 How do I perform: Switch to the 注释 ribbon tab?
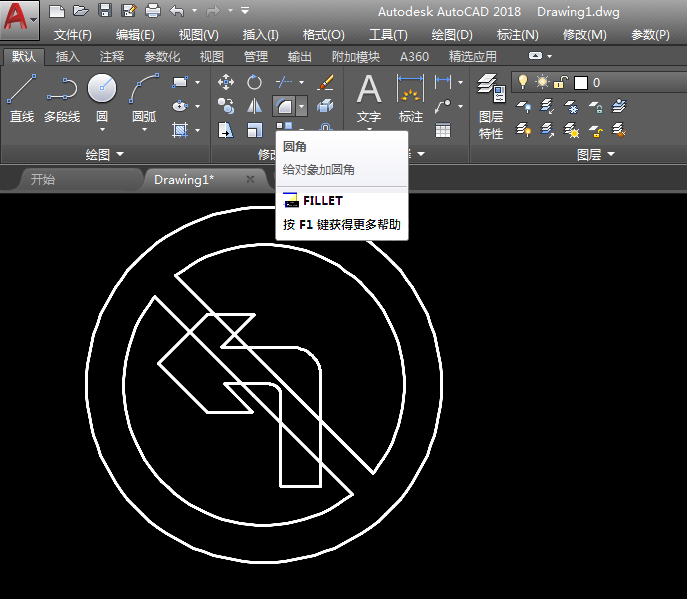click(112, 57)
